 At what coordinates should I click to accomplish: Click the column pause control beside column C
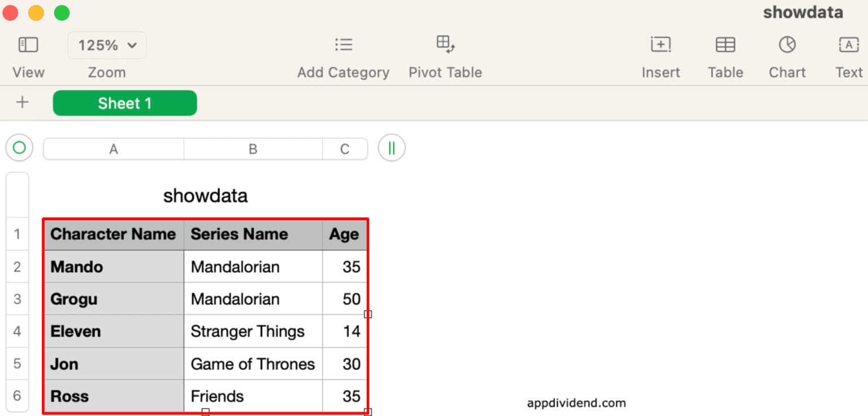(x=391, y=147)
